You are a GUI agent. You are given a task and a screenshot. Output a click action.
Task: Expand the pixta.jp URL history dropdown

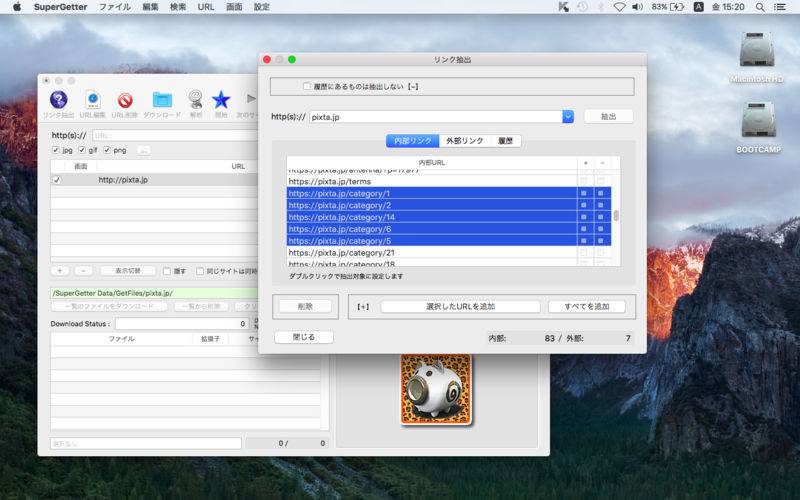(x=568, y=117)
